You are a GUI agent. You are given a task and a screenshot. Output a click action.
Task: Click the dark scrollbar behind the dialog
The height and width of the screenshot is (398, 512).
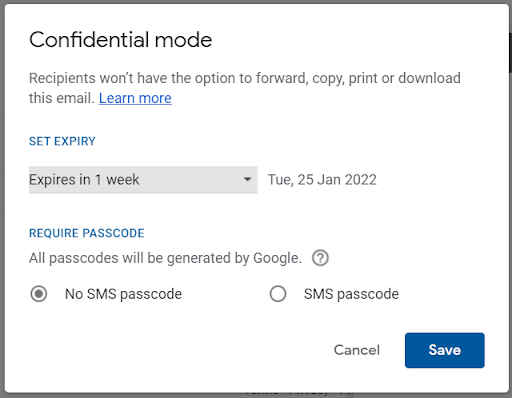coord(510,52)
